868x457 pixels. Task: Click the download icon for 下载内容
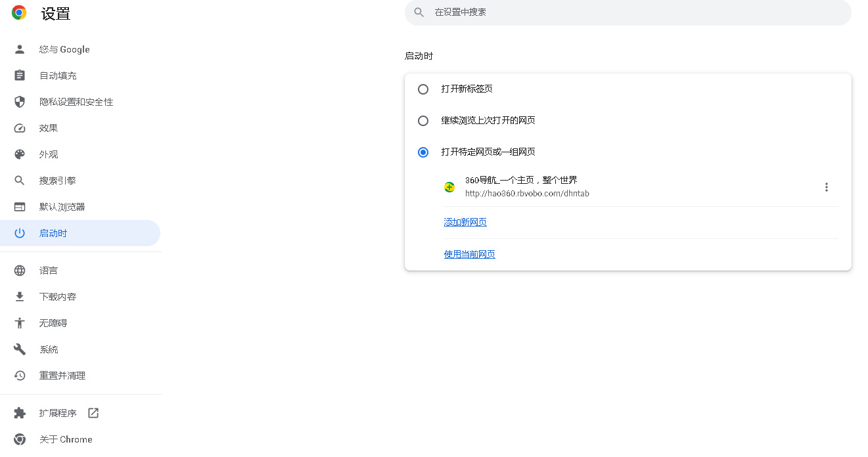tap(20, 297)
